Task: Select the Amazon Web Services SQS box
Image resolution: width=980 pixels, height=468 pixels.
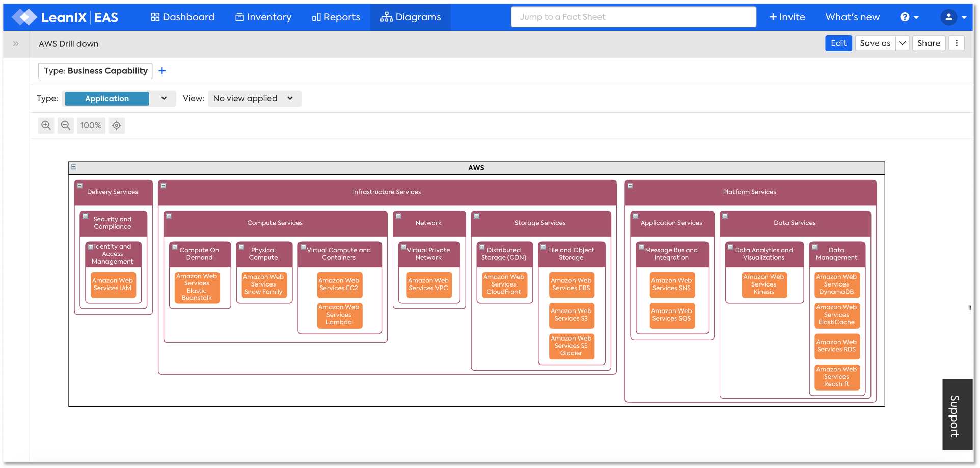Action: tap(672, 315)
